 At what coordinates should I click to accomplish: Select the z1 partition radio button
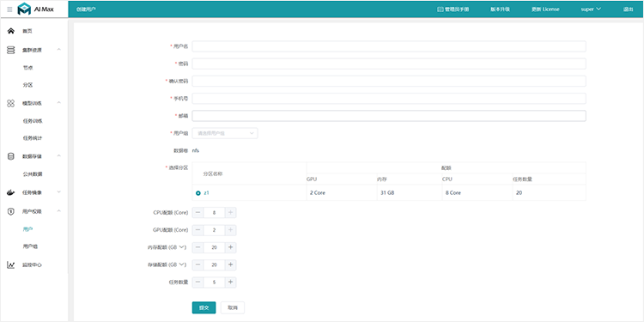[198, 192]
